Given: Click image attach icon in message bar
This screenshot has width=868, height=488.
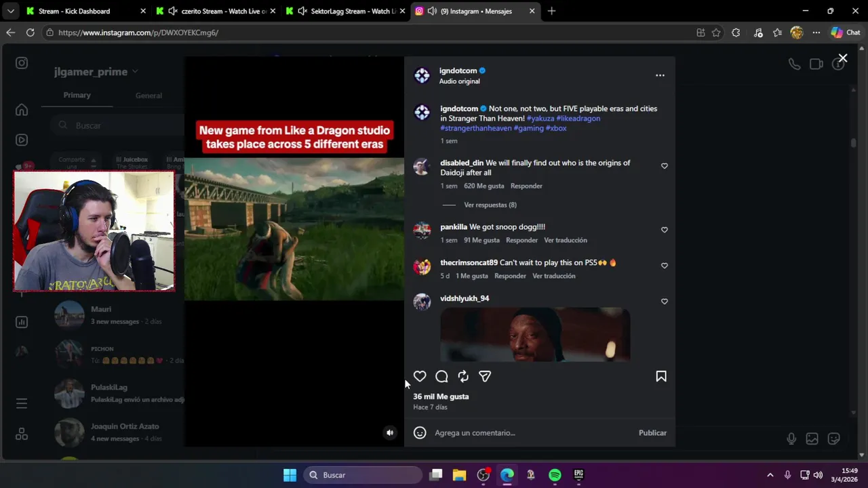Looking at the screenshot, I should click(812, 439).
